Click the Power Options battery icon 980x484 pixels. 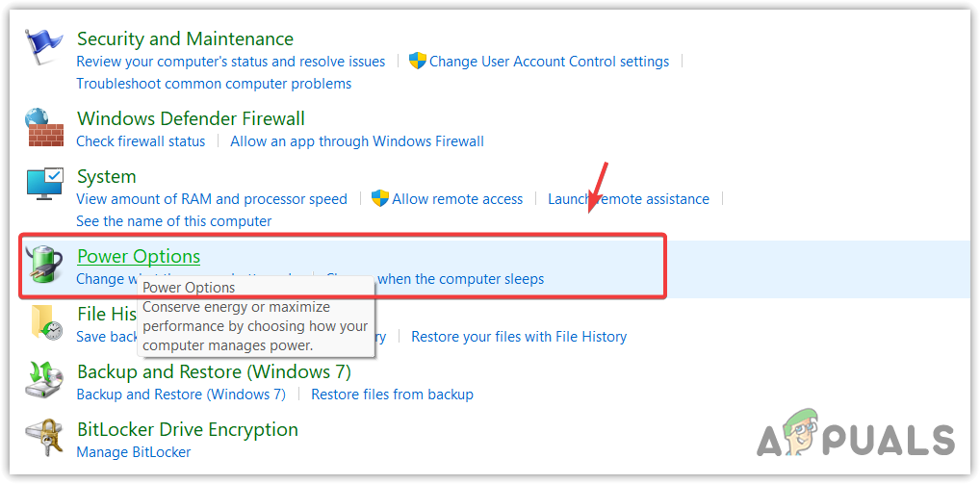click(x=43, y=263)
